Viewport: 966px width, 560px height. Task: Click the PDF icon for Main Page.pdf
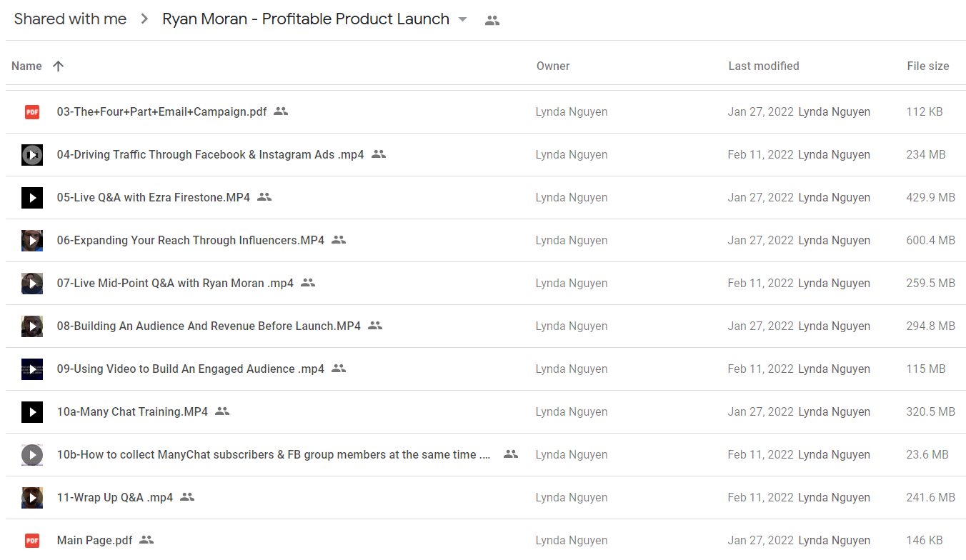click(x=32, y=540)
